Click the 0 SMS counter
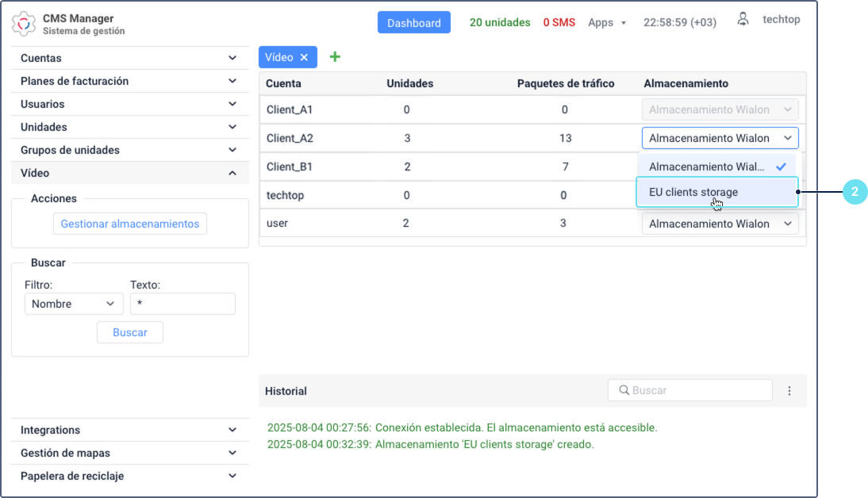 coord(559,22)
